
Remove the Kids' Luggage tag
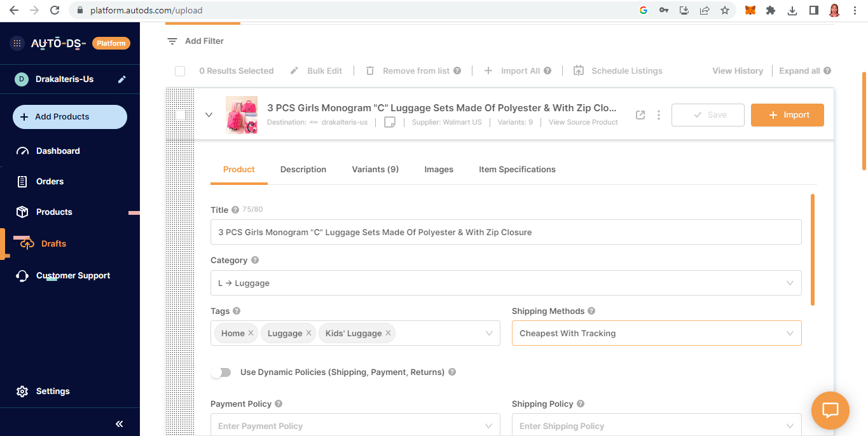[388, 334]
